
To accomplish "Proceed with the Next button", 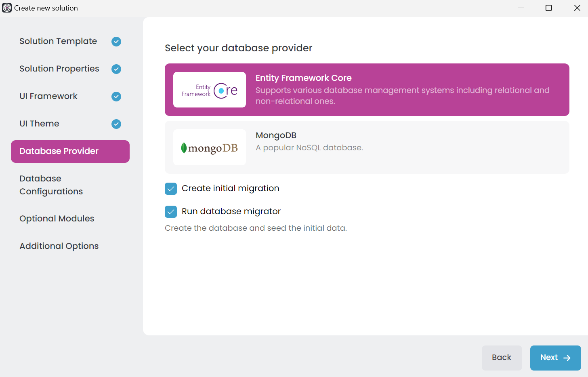I will 556,358.
